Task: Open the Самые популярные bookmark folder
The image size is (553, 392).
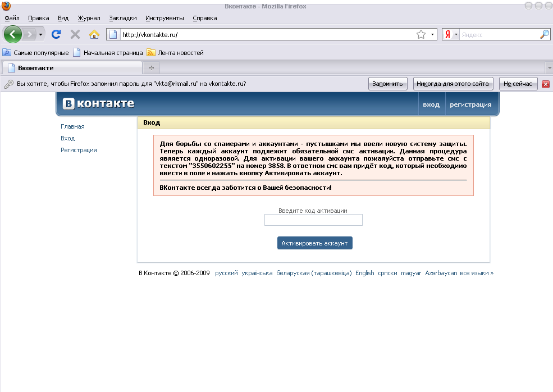Action: (35, 53)
